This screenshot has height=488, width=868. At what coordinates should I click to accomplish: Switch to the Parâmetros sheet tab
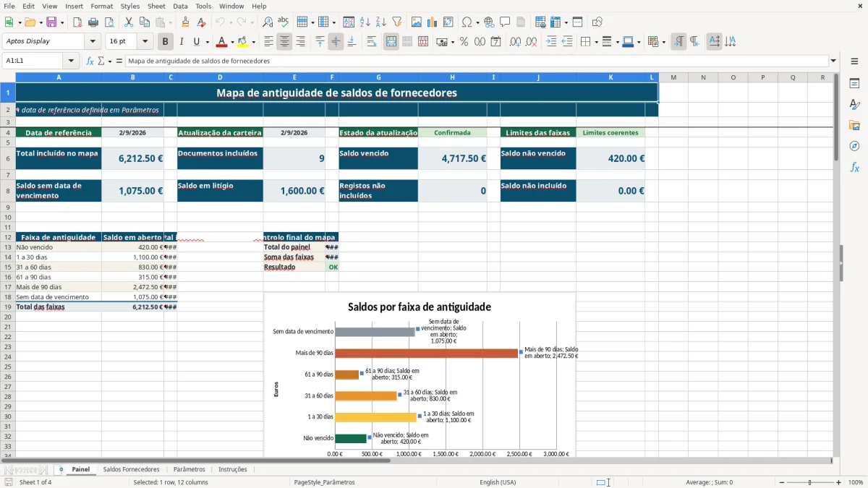coord(189,469)
